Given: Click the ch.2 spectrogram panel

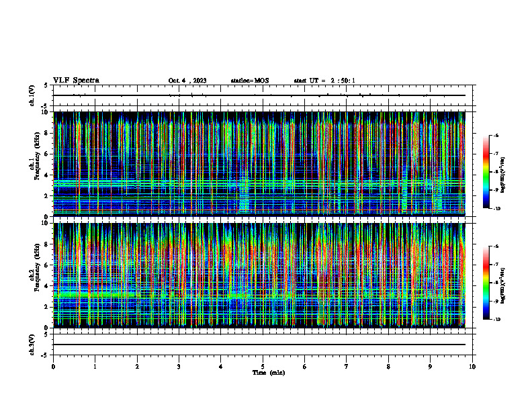Looking at the screenshot, I should [259, 275].
